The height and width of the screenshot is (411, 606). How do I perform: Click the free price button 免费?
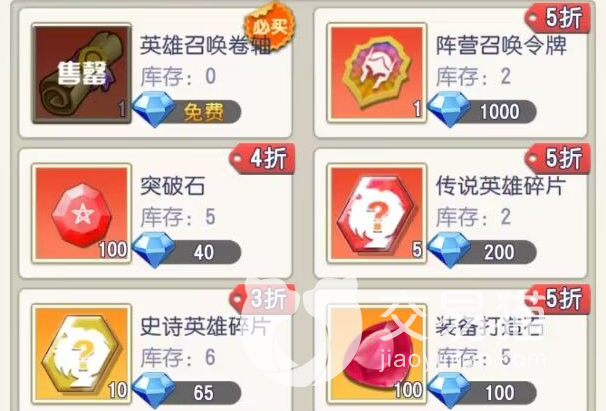[x=187, y=112]
